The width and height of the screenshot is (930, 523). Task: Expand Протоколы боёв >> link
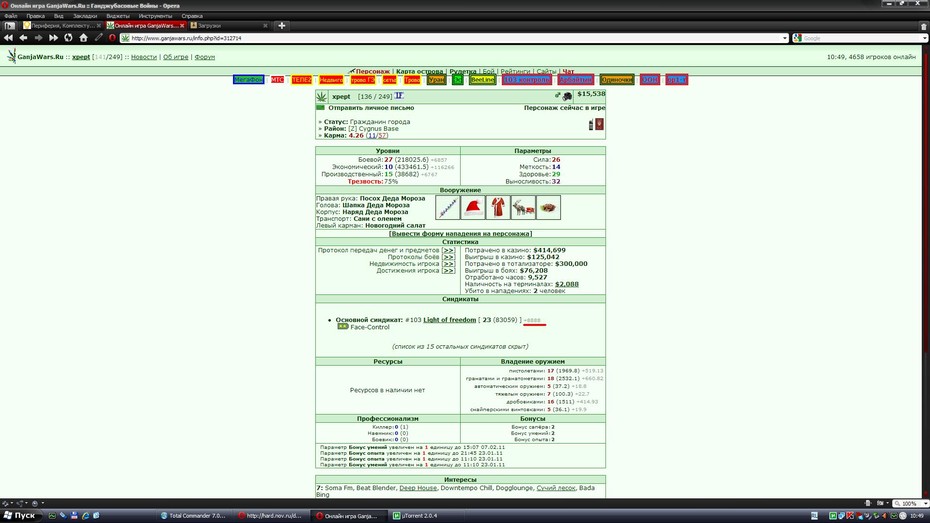pyautogui.click(x=448, y=257)
